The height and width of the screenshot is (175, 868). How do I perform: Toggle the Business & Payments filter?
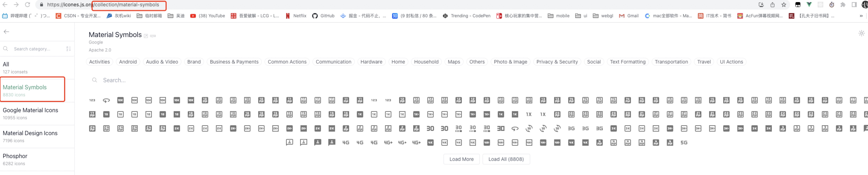tap(234, 62)
